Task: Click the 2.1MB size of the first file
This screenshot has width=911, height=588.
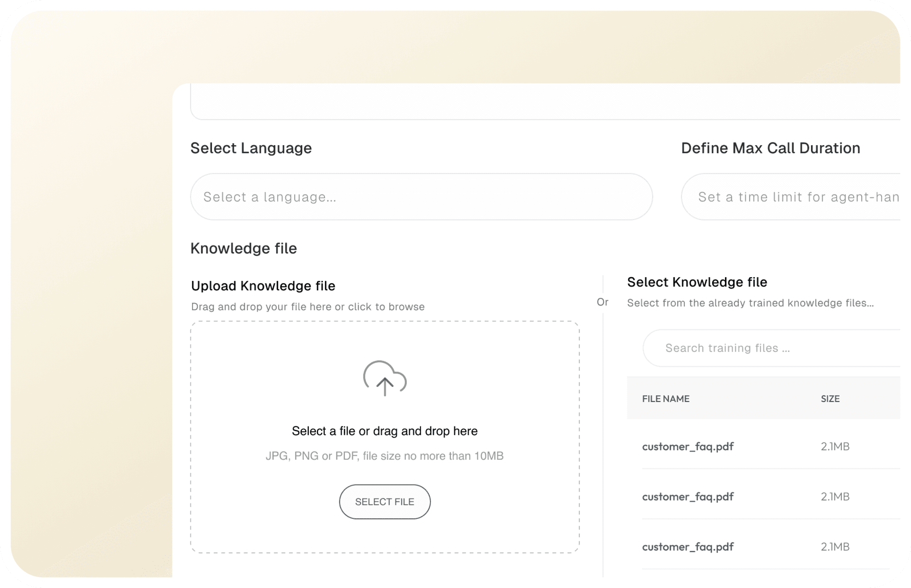Action: click(835, 447)
